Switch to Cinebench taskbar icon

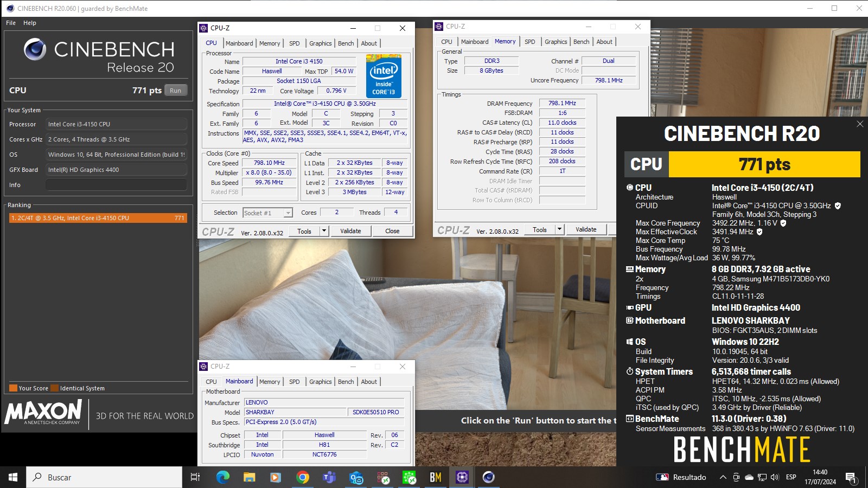(x=489, y=477)
